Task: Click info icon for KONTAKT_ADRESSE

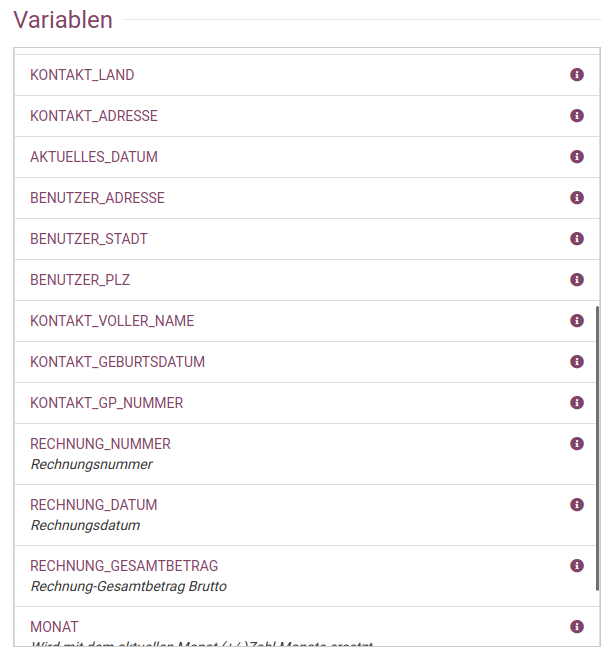Action: pos(577,116)
